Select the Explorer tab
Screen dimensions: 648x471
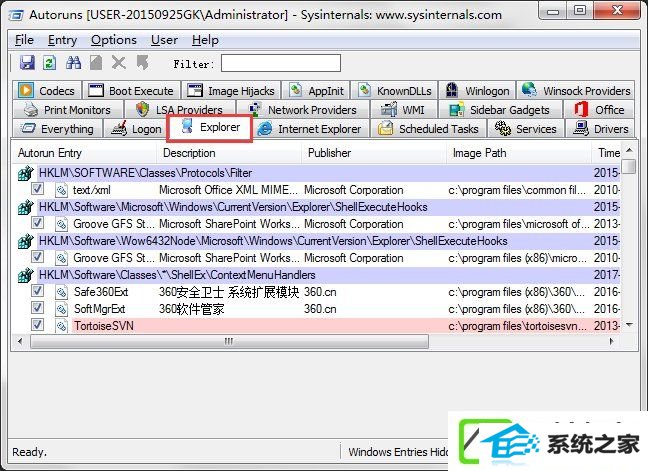point(210,128)
